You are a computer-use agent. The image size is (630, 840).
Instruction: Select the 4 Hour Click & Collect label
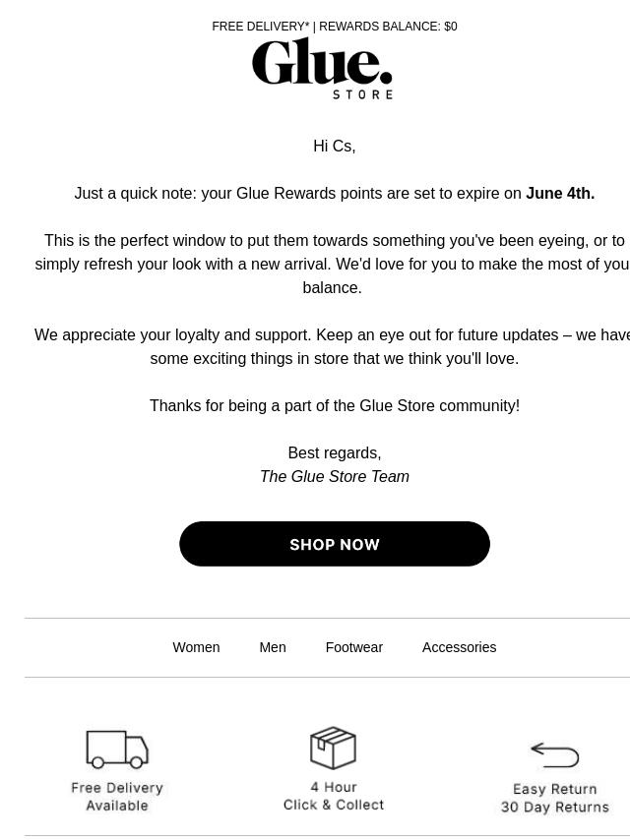pos(334,796)
